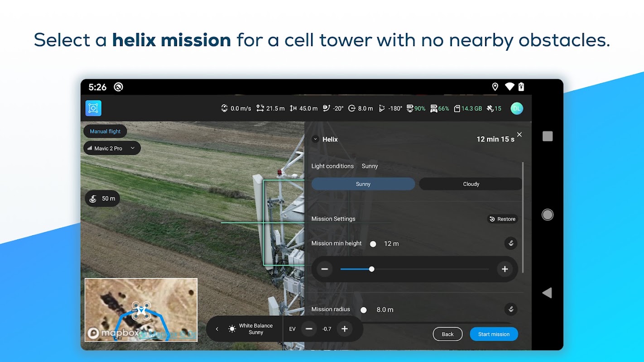Open White Balance Sunny setting
This screenshot has width=644, height=362.
pyautogui.click(x=250, y=329)
